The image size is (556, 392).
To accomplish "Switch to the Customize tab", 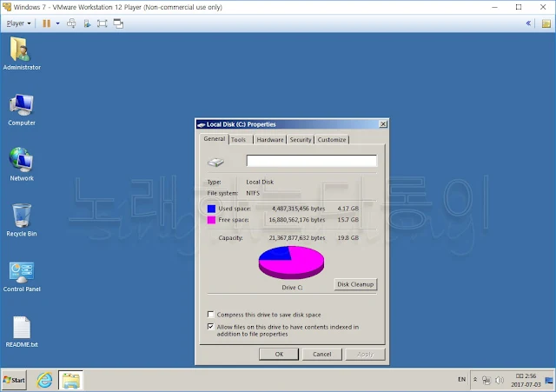I will (x=332, y=140).
